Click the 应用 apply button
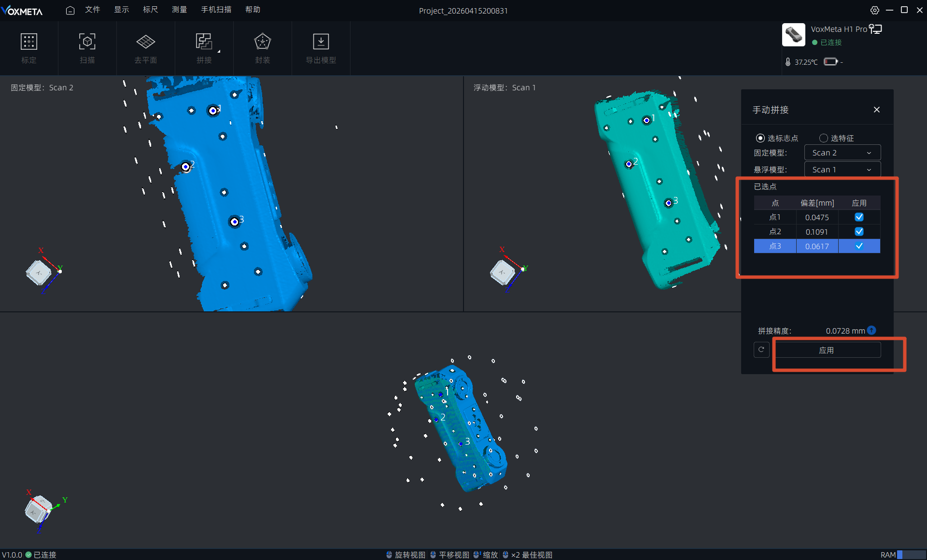This screenshot has width=927, height=560. pyautogui.click(x=827, y=350)
